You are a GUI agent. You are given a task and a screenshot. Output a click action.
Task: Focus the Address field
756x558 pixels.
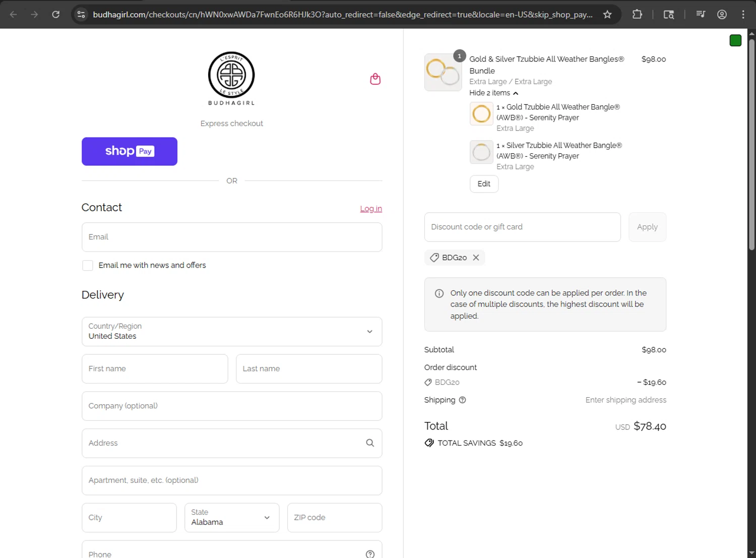click(x=232, y=443)
